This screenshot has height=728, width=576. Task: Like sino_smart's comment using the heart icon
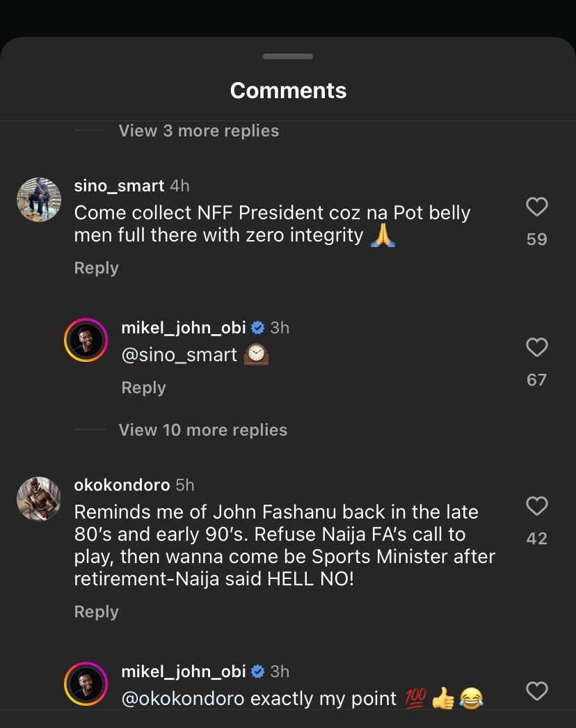(536, 207)
